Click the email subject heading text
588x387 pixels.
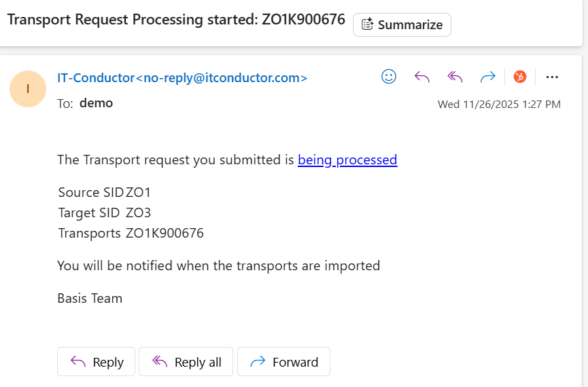tap(176, 19)
